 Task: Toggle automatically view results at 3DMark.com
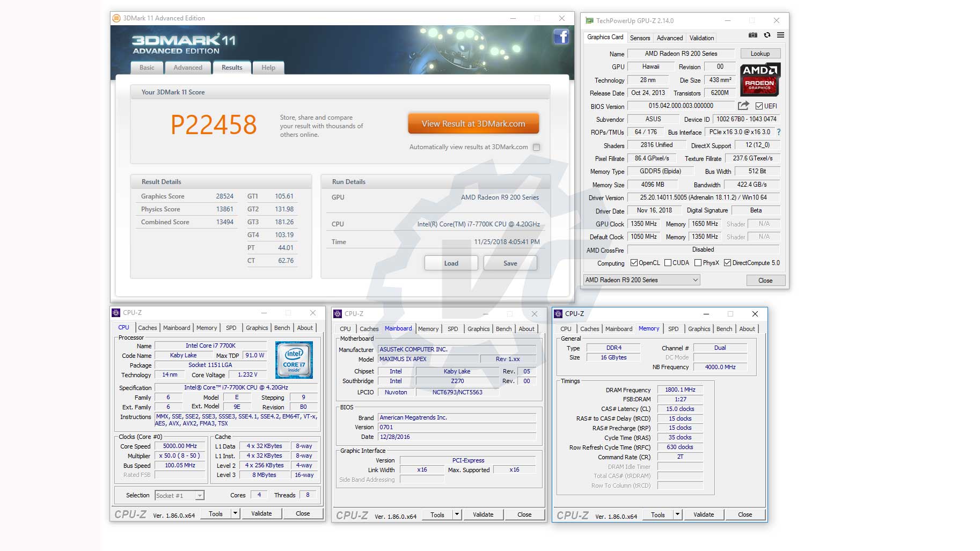click(536, 147)
